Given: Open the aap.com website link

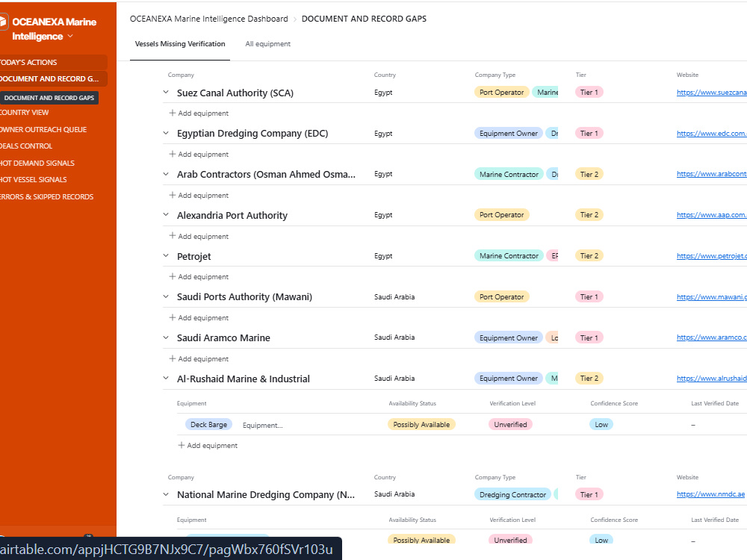Looking at the screenshot, I should [x=712, y=215].
